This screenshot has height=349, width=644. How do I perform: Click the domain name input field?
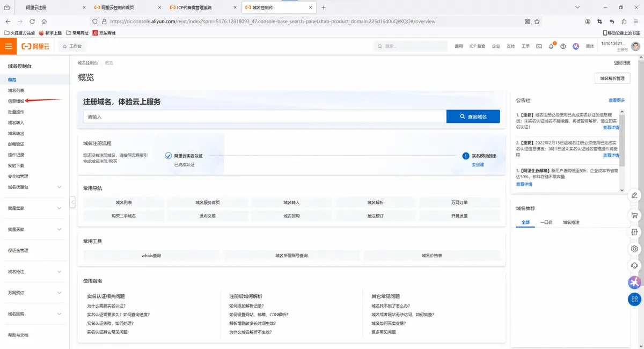(x=265, y=117)
